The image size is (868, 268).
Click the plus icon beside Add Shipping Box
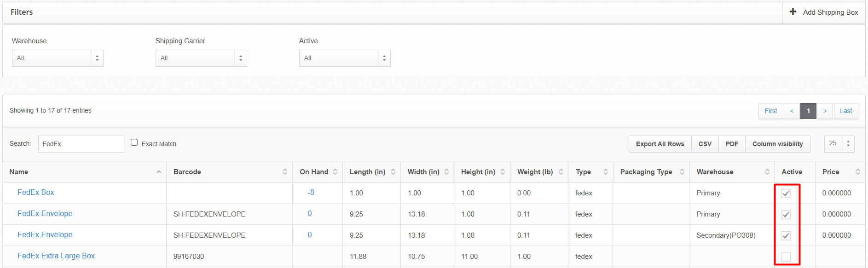793,12
